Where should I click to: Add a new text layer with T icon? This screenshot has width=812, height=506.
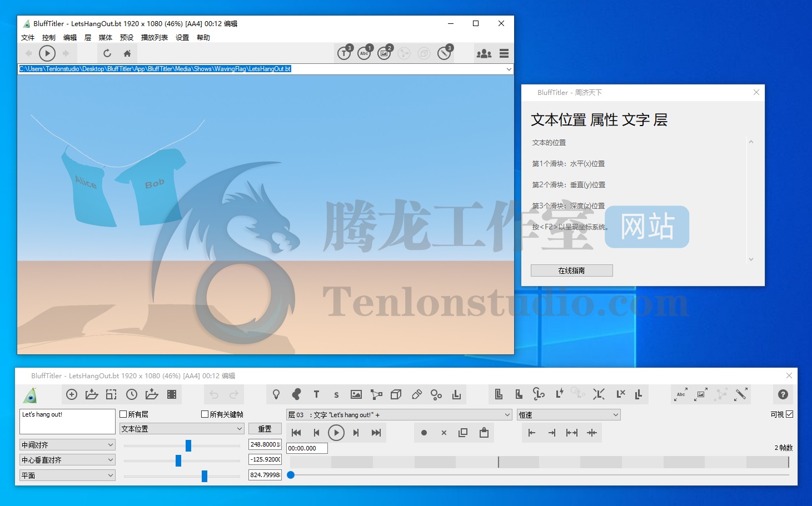(316, 394)
